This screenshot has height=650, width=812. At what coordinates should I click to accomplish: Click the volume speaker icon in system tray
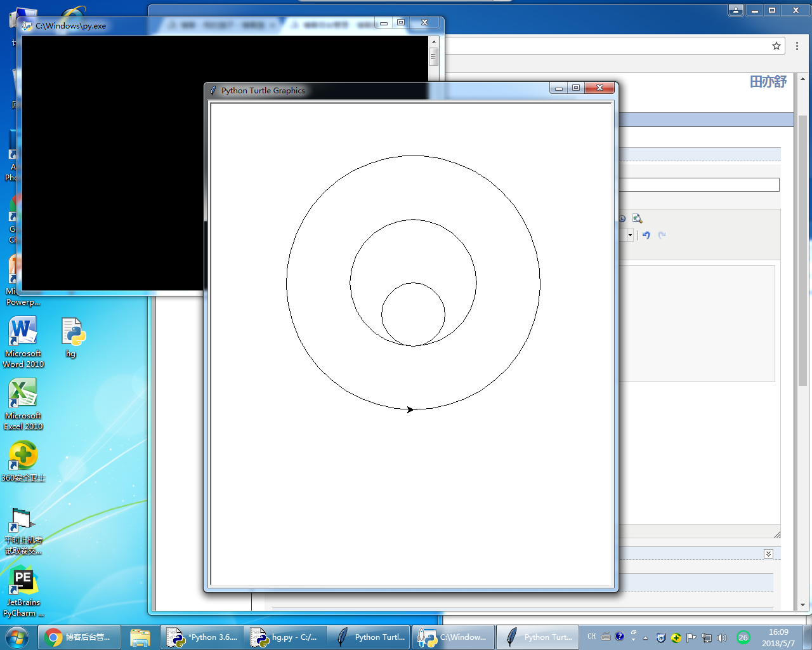[721, 637]
